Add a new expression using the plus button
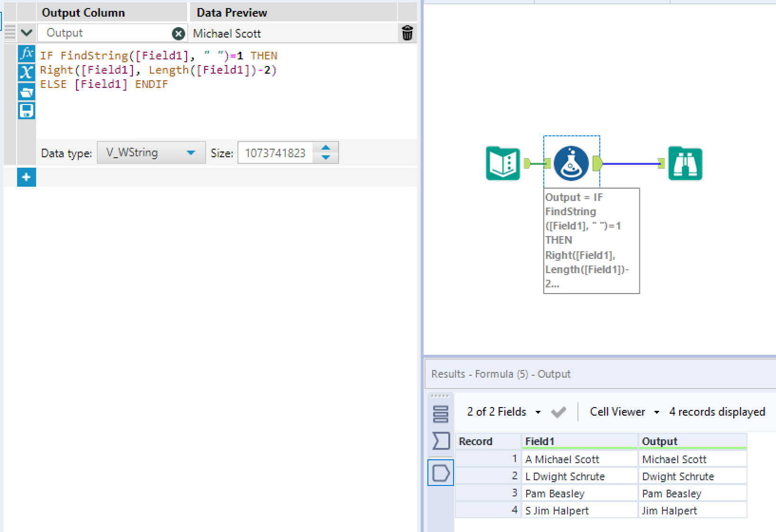The image size is (776, 532). 27,177
